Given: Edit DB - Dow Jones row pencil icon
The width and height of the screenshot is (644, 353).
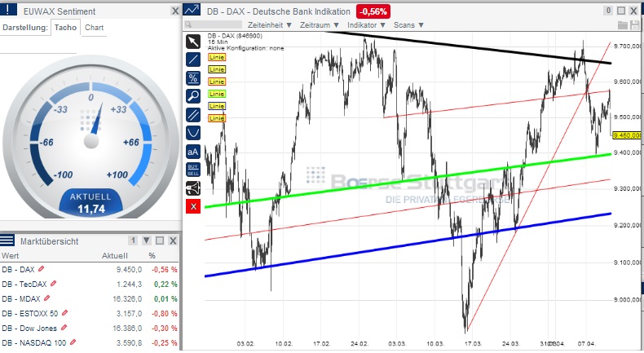Looking at the screenshot, I should tap(64, 328).
